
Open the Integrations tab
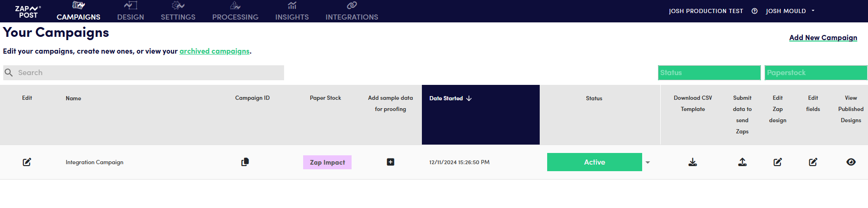pyautogui.click(x=352, y=12)
